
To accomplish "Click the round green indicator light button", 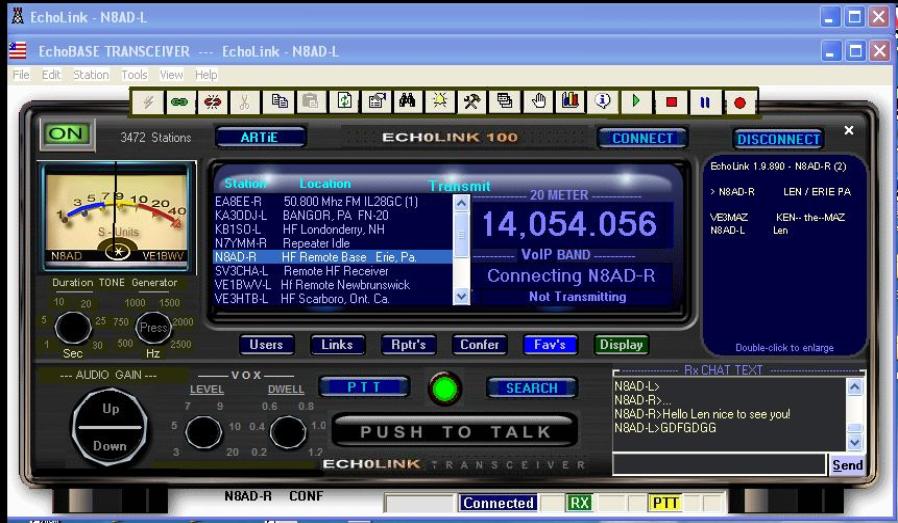I will point(444,390).
